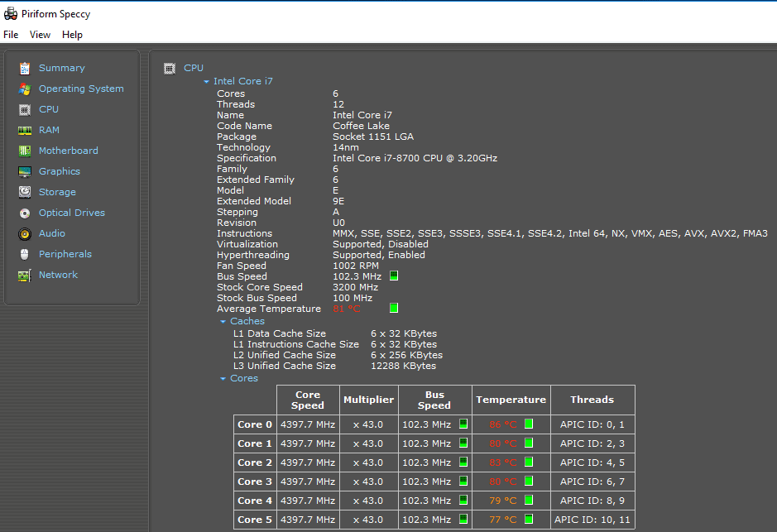Click the Core 3 speed 4397.7 MHz cell
The image size is (777, 532).
click(308, 482)
